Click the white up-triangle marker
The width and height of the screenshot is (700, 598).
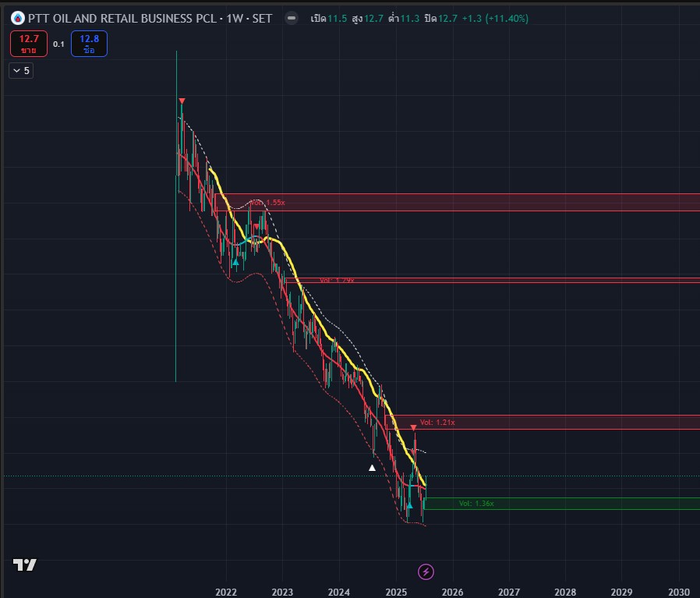372,468
